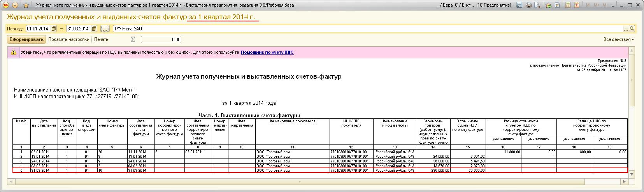
Task: Click organization field ТФ-Мега ЗАО
Action: pyautogui.click(x=368, y=29)
